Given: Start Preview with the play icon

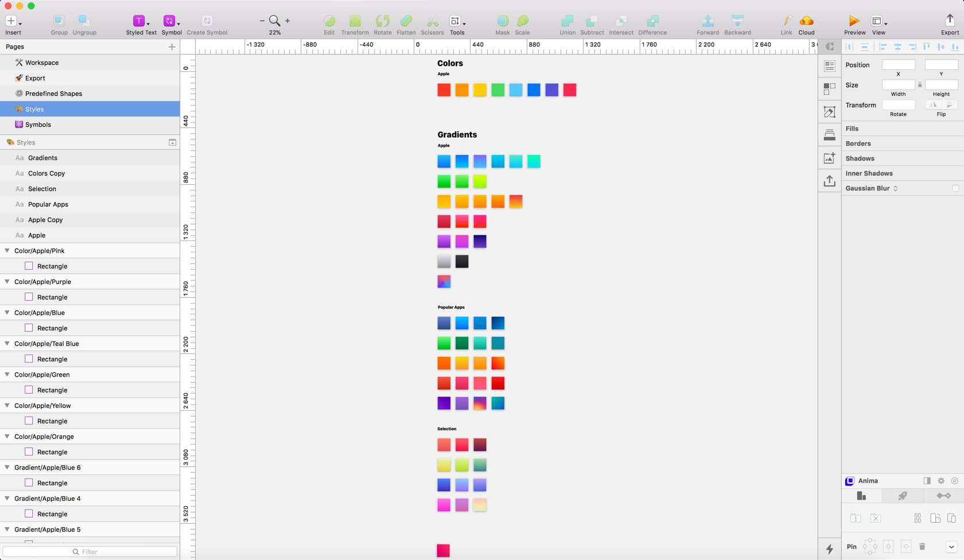Looking at the screenshot, I should pyautogui.click(x=854, y=21).
